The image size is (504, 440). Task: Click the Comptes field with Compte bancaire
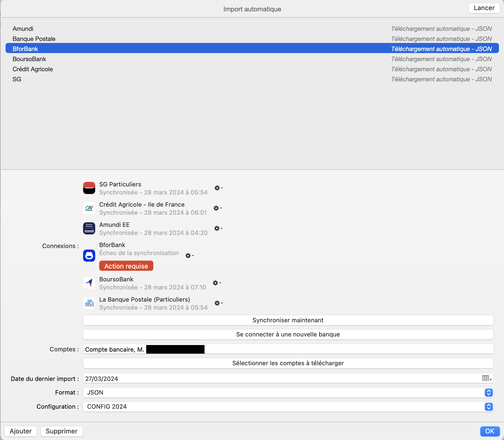(x=288, y=349)
